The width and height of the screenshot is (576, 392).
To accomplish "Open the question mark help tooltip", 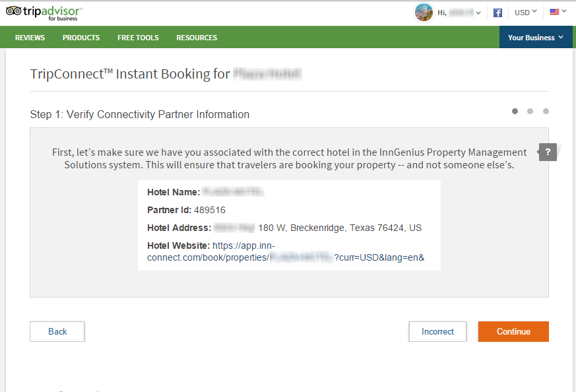I will pos(548,152).
